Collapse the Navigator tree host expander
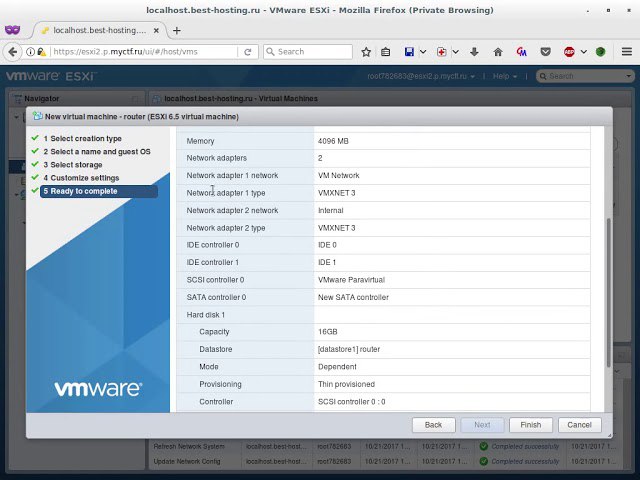Screen dimensions: 640x480 point(16,117)
